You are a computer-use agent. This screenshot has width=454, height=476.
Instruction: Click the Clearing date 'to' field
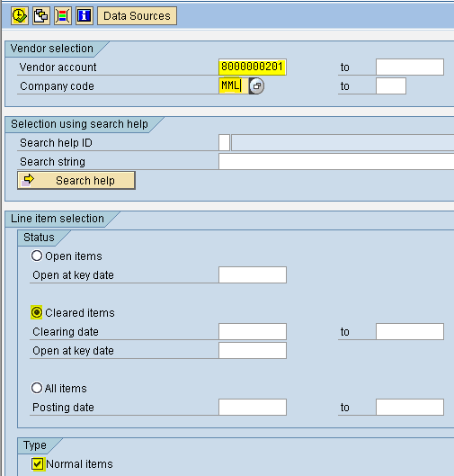(x=410, y=331)
